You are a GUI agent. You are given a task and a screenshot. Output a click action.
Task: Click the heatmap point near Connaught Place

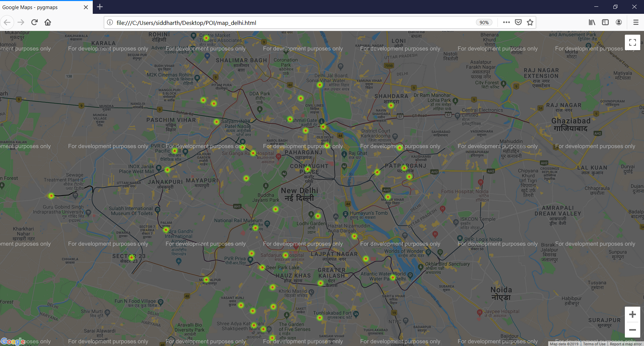(308, 169)
